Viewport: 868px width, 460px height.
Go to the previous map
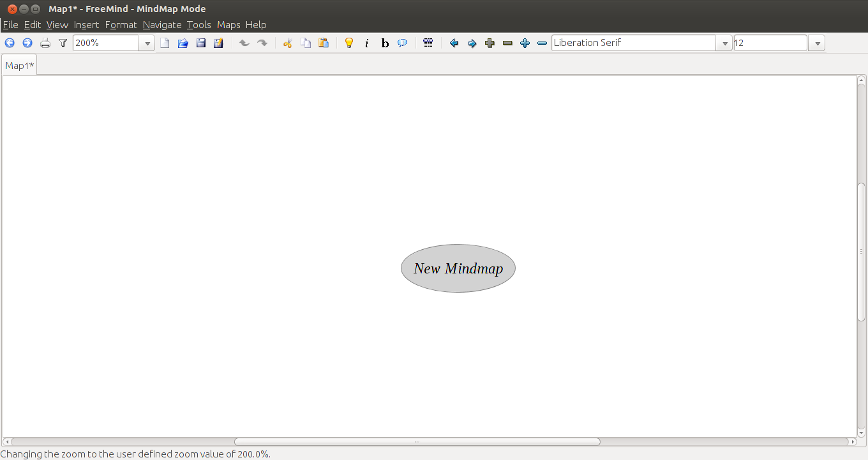point(10,43)
